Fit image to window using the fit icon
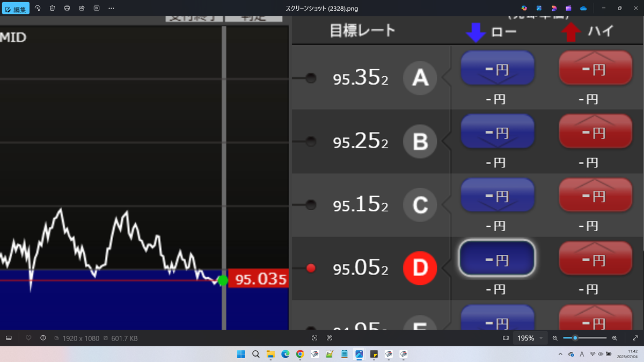Screen dimensions: 644x362 506,338
